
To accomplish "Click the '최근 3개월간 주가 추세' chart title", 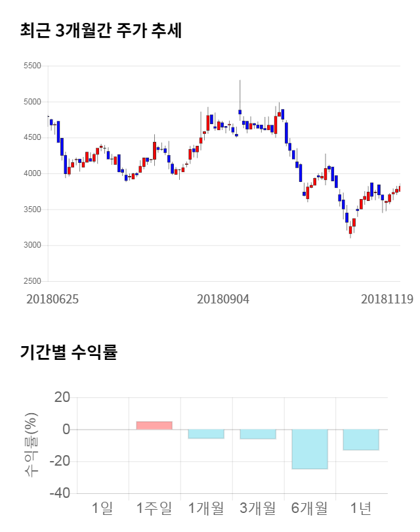I will click(x=100, y=30).
